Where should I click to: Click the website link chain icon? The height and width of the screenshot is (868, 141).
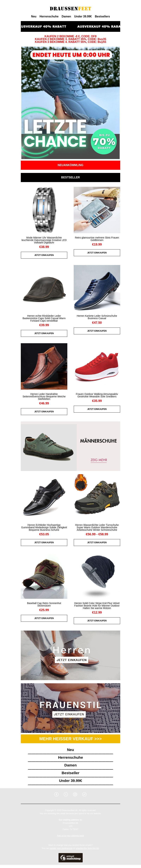coord(85,794)
